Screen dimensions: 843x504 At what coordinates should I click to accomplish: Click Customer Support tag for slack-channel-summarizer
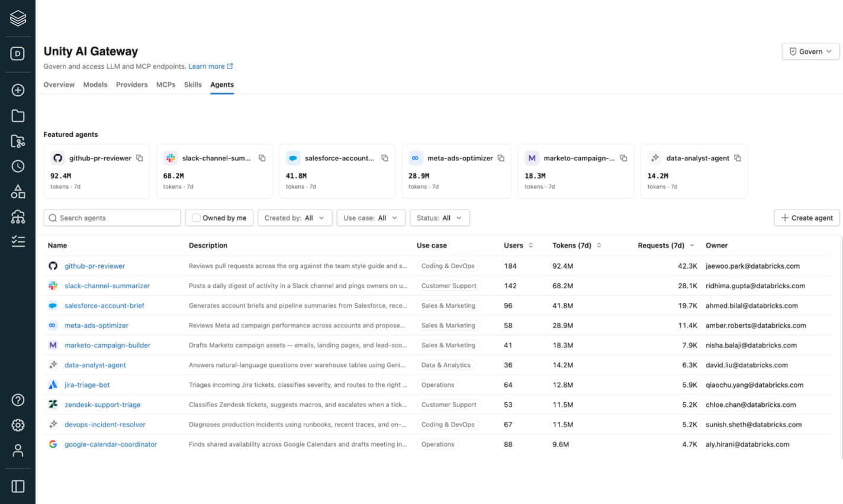click(x=449, y=286)
